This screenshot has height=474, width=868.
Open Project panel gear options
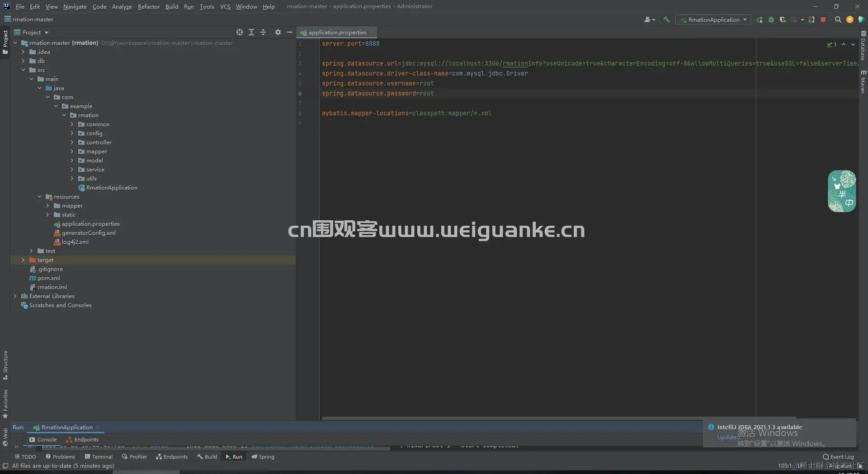(278, 32)
